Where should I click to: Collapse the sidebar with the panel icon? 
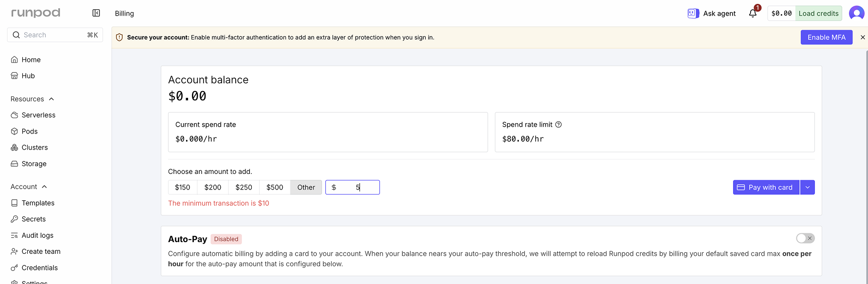point(96,13)
